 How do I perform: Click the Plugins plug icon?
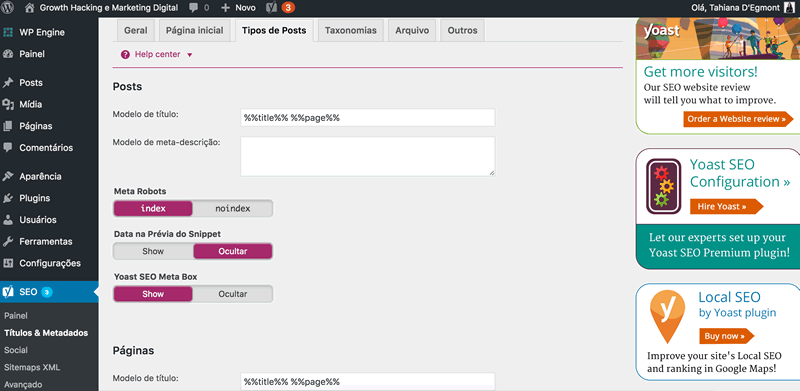tap(8, 198)
